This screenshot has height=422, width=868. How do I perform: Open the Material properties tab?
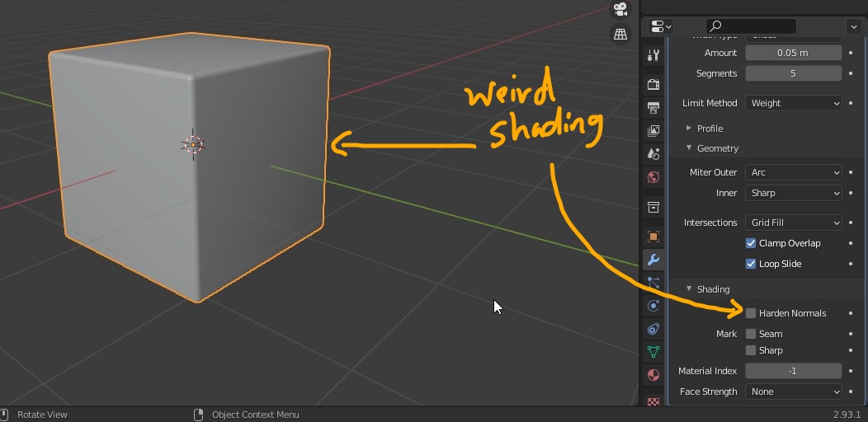click(x=653, y=375)
